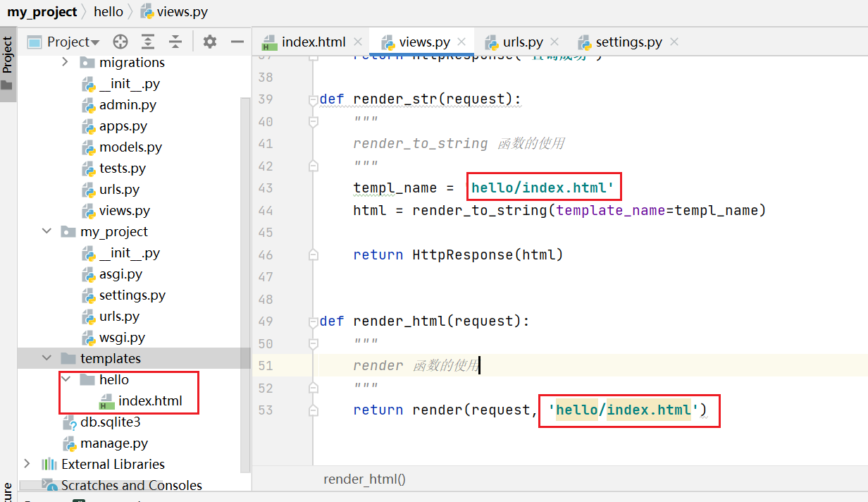868x502 pixels.
Task: Switch to the urls.py editor tab
Action: [523, 42]
